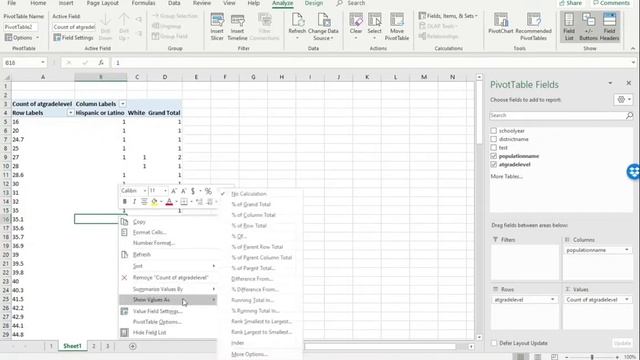640x360 pixels.
Task: Toggle the Field List button
Action: point(569,27)
